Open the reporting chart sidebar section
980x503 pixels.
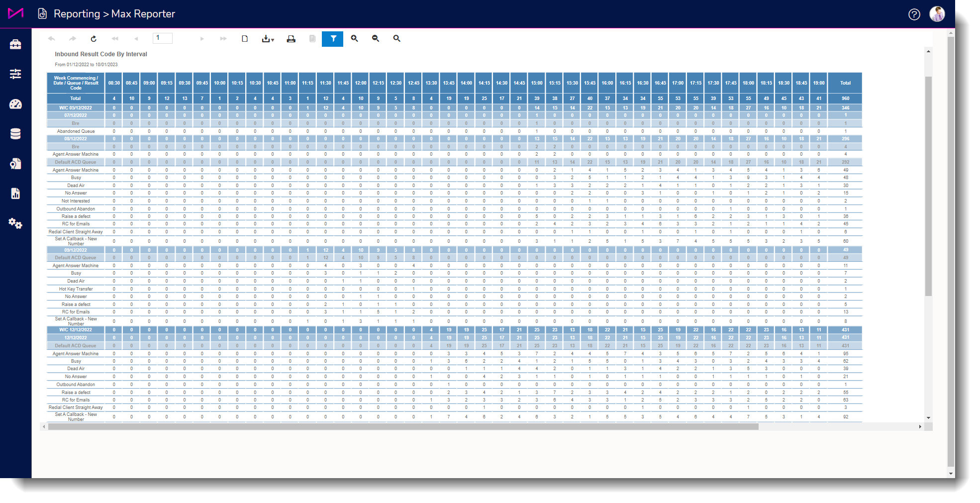[x=15, y=194]
